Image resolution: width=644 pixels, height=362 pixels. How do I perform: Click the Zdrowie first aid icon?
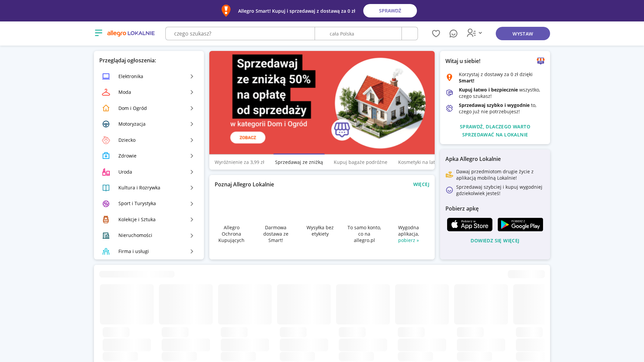pyautogui.click(x=106, y=156)
